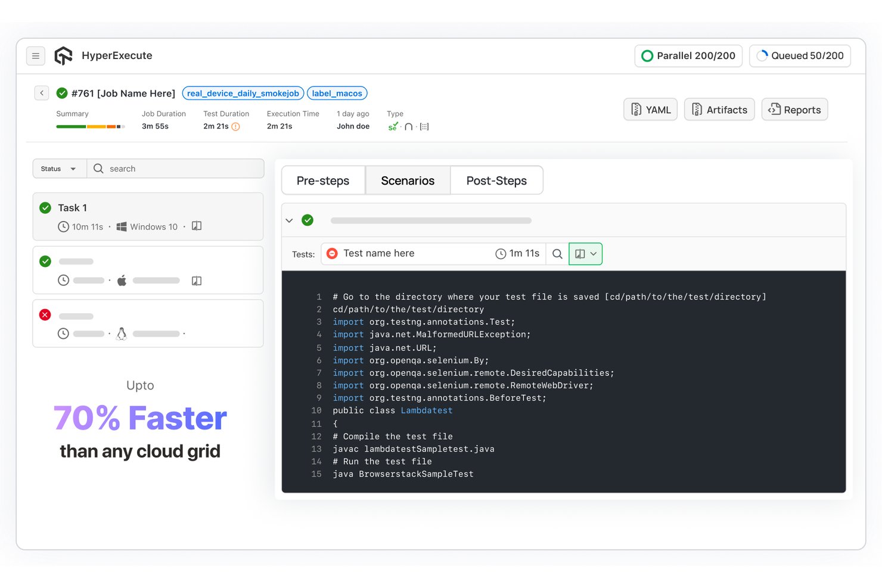Open the Status filter dropdown

click(x=60, y=169)
